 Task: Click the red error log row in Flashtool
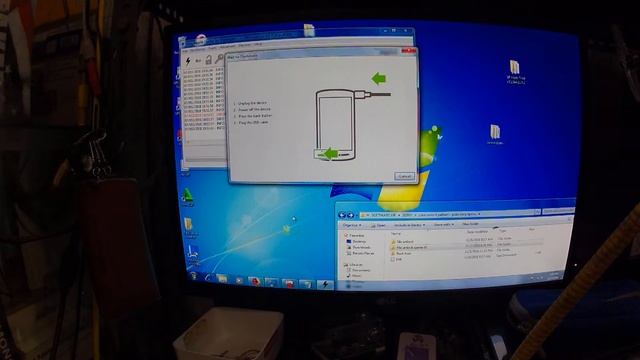point(204,115)
